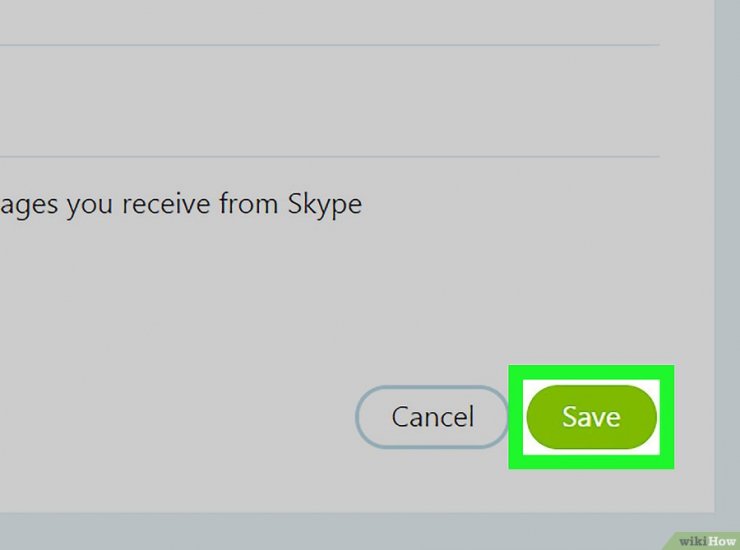Click the Cancel label text
Viewport: 740px width, 550px height.
pyautogui.click(x=432, y=417)
